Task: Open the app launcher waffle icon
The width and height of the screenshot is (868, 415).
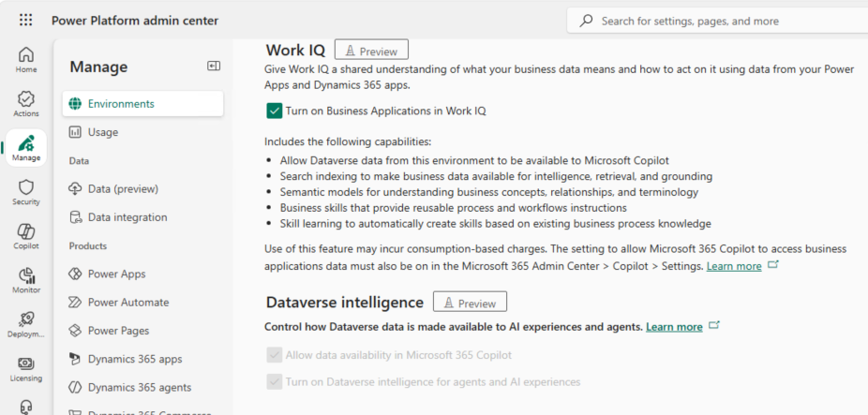Action: tap(25, 21)
